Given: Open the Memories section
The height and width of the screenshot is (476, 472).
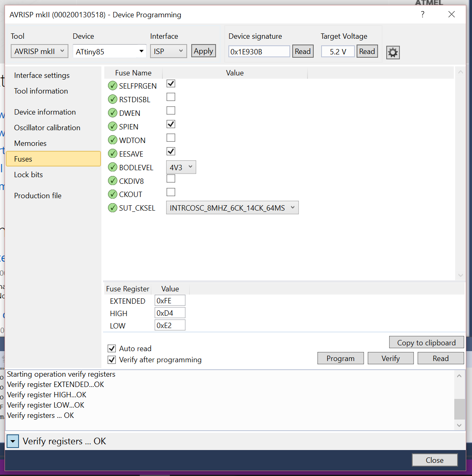Looking at the screenshot, I should [30, 143].
